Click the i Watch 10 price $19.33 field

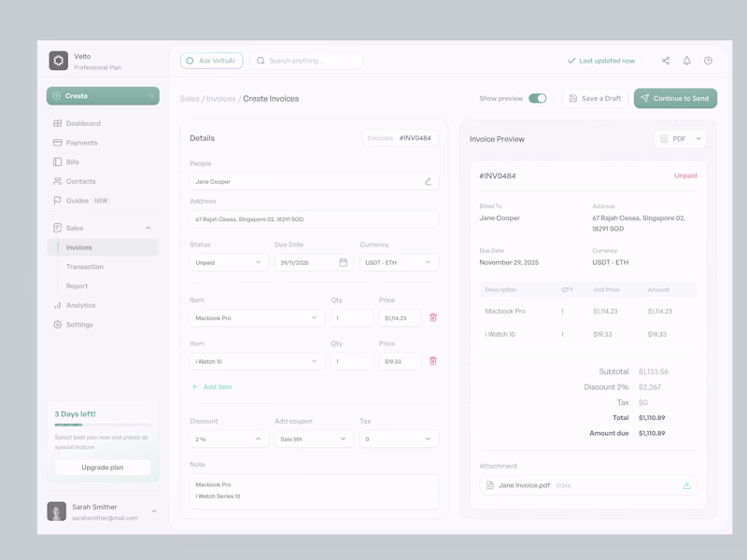pyautogui.click(x=401, y=361)
